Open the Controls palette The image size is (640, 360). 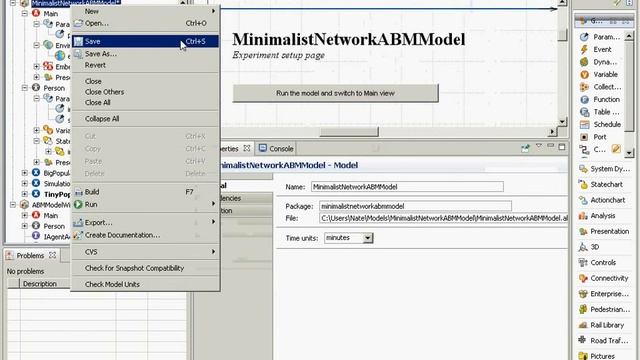pos(597,262)
